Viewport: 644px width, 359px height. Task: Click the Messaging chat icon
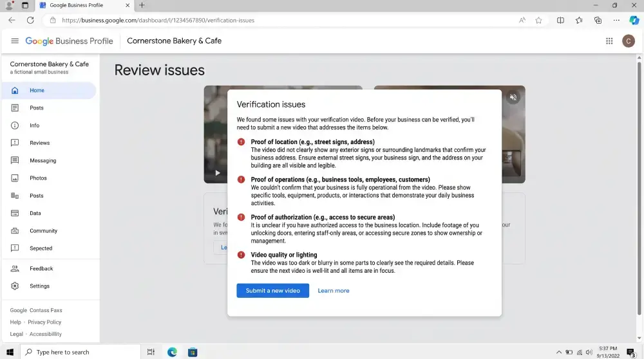coord(15,160)
